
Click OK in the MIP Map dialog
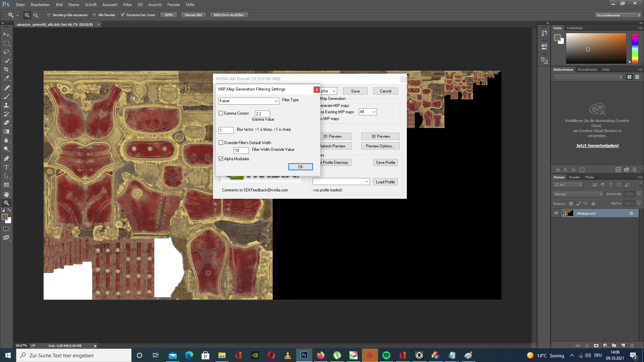point(300,167)
